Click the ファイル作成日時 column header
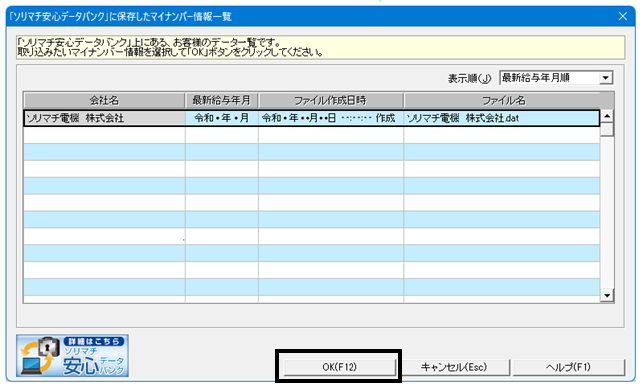The image size is (643, 389). pyautogui.click(x=331, y=100)
